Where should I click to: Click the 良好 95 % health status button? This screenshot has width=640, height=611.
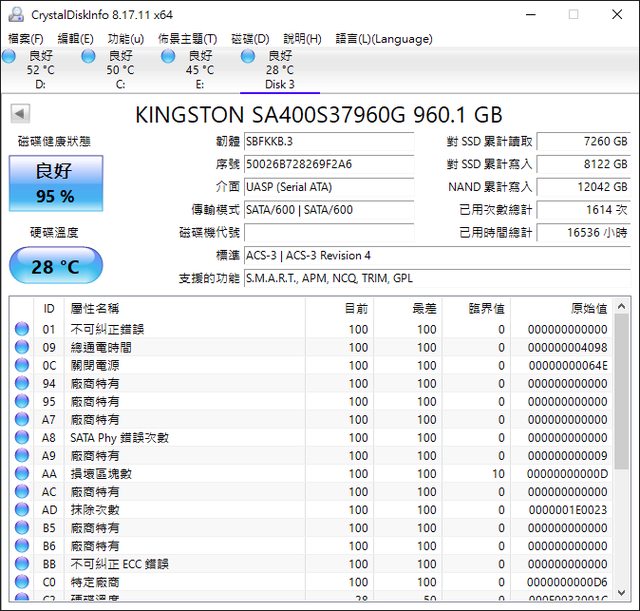click(55, 183)
